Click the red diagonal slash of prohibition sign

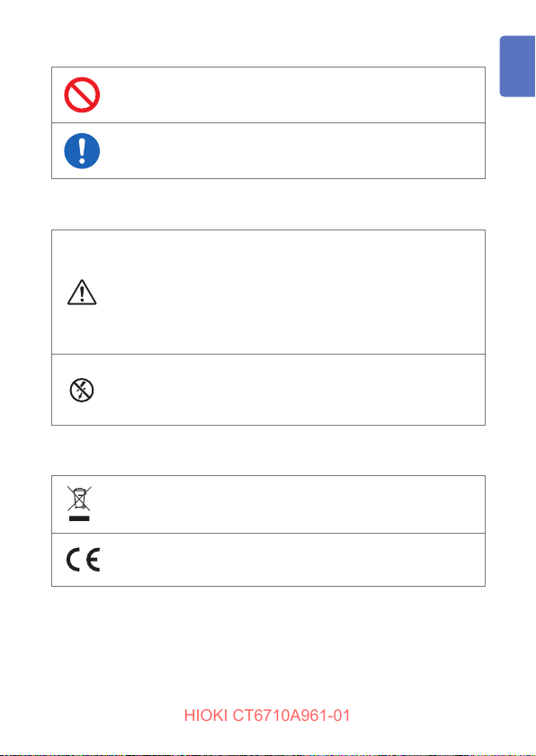pyautogui.click(x=82, y=94)
